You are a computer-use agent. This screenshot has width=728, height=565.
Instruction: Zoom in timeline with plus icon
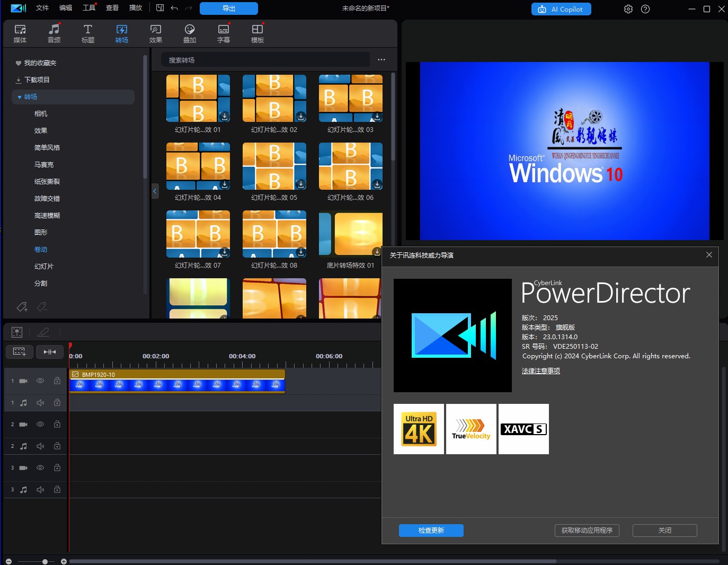(64, 561)
